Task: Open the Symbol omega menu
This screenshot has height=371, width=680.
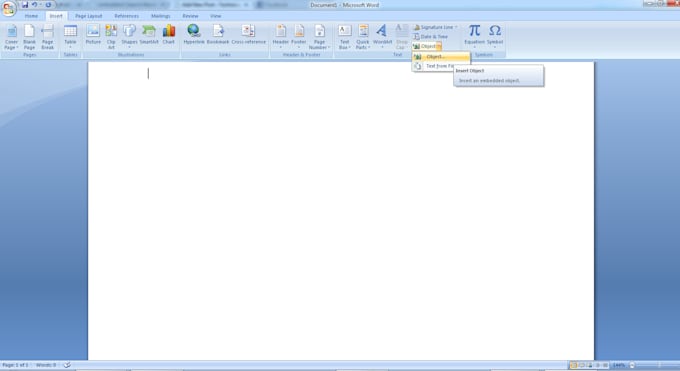Action: coord(495,37)
